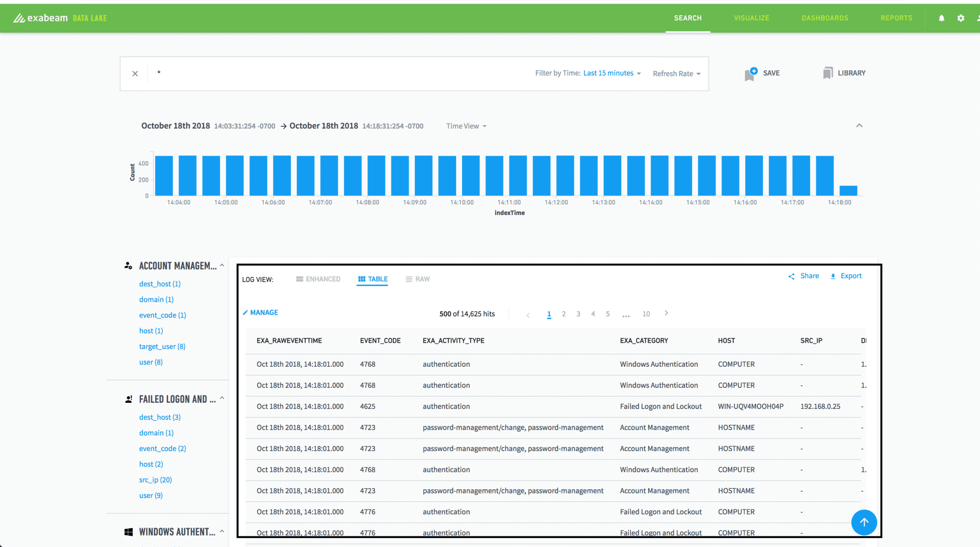The image size is (980, 547).
Task: Select the Table log view
Action: [x=372, y=279]
